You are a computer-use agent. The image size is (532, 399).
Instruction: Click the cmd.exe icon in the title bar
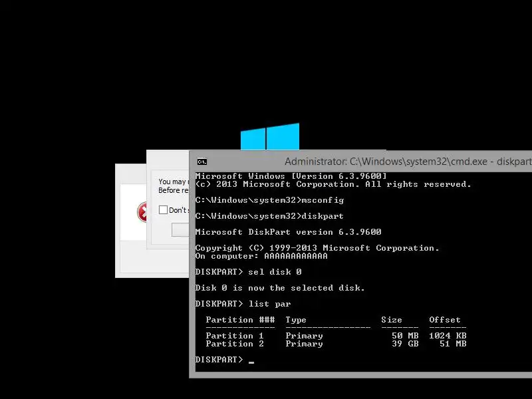202,162
